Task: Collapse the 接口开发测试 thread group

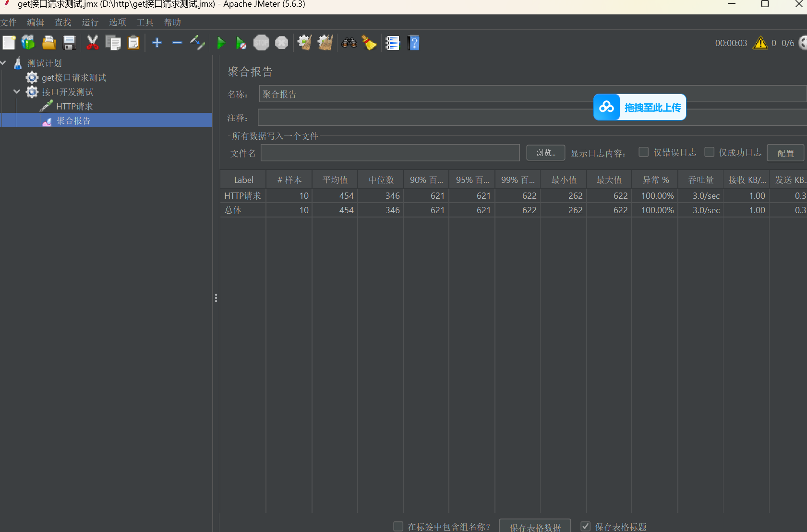Action: (17, 92)
